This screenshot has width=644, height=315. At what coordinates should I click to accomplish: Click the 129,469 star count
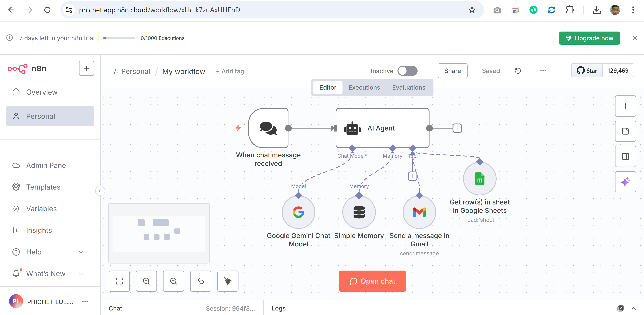pyautogui.click(x=618, y=71)
